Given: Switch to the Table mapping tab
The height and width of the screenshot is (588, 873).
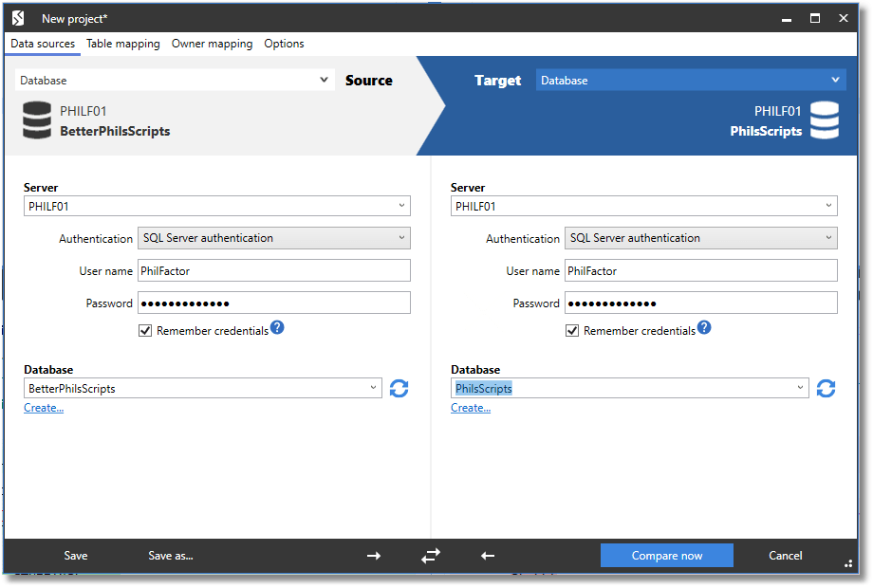Looking at the screenshot, I should point(123,44).
